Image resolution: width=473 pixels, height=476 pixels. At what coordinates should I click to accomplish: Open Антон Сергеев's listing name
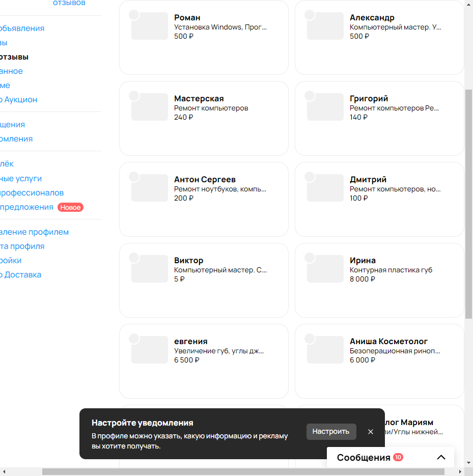[205, 179]
